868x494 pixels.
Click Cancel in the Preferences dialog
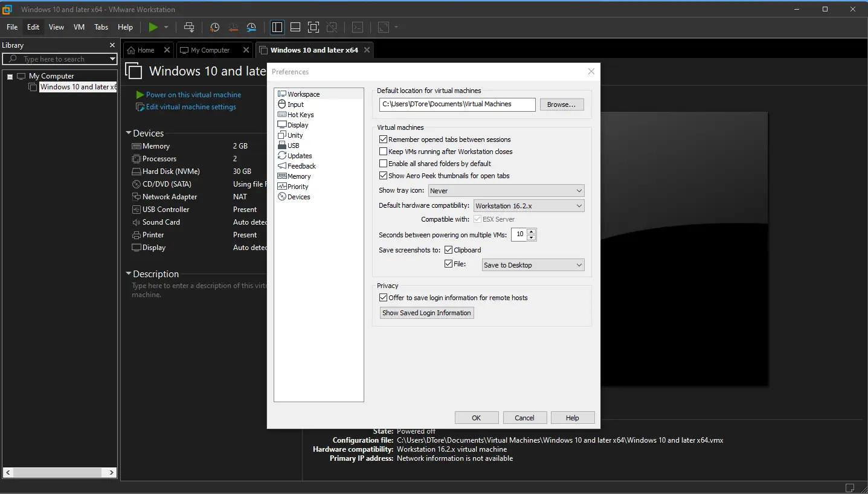pos(524,418)
